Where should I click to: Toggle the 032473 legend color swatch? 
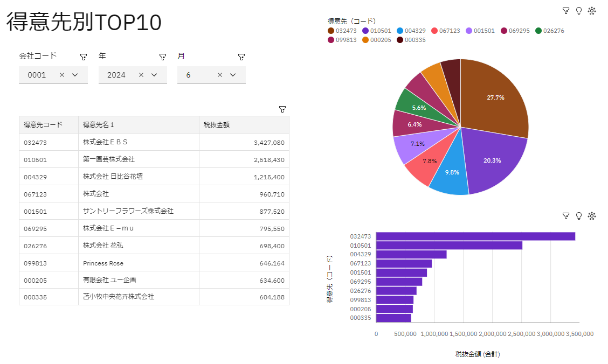coord(331,31)
